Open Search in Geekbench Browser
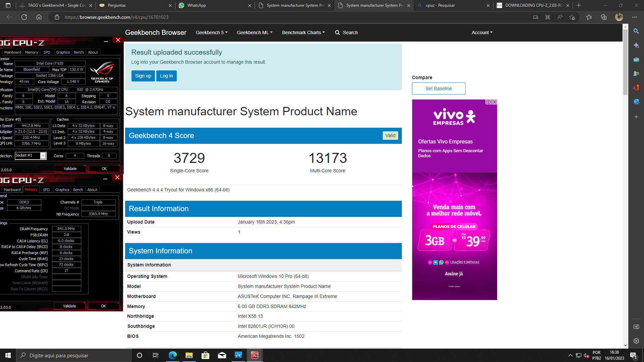Viewport: 644px width, 362px height. 346,33
